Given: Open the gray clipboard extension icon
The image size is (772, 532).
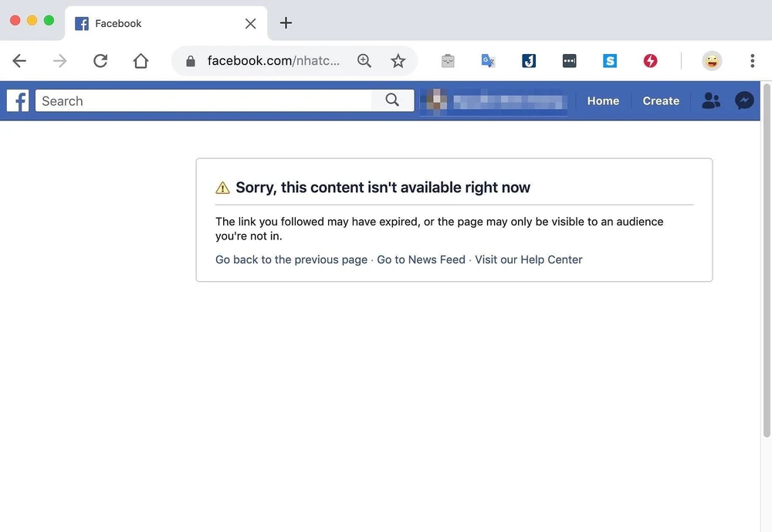Looking at the screenshot, I should [x=448, y=61].
